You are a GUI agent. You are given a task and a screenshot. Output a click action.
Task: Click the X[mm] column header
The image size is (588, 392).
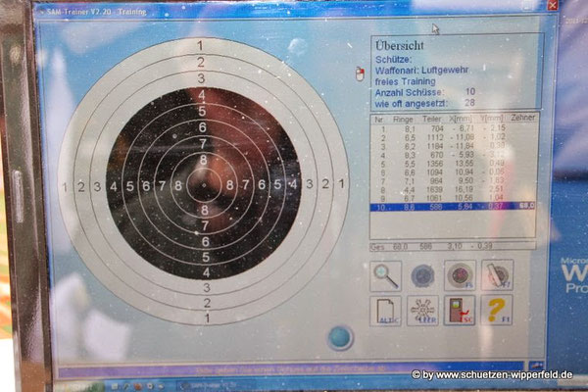point(461,119)
